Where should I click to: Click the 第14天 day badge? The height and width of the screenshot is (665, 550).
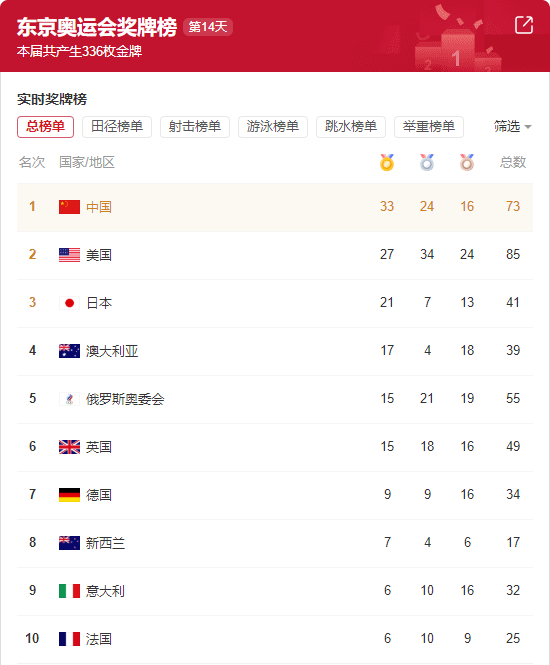pyautogui.click(x=208, y=27)
